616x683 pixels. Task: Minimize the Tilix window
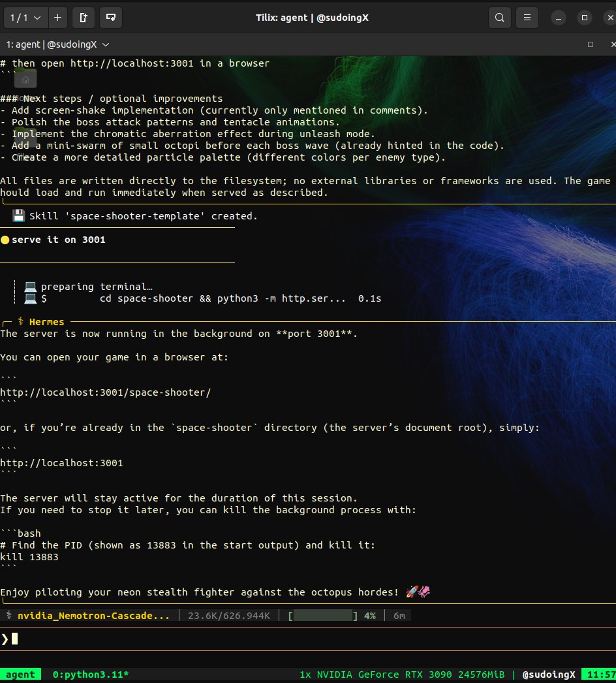click(x=559, y=18)
